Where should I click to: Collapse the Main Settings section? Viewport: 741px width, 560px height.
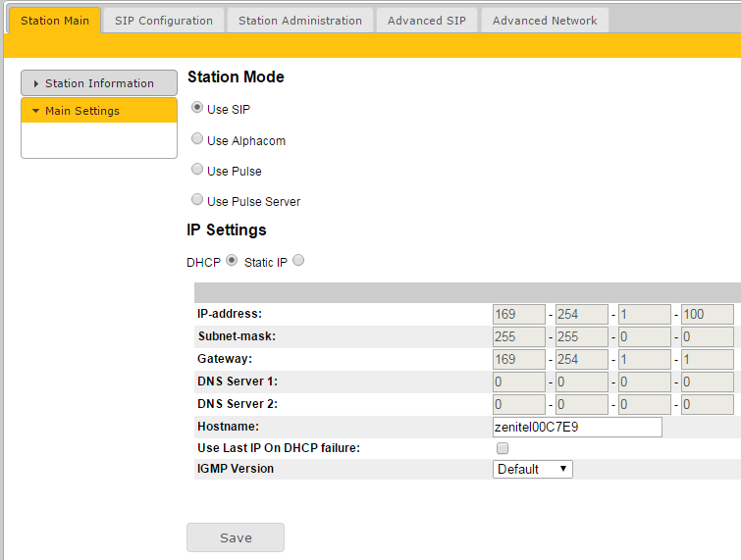coord(98,111)
